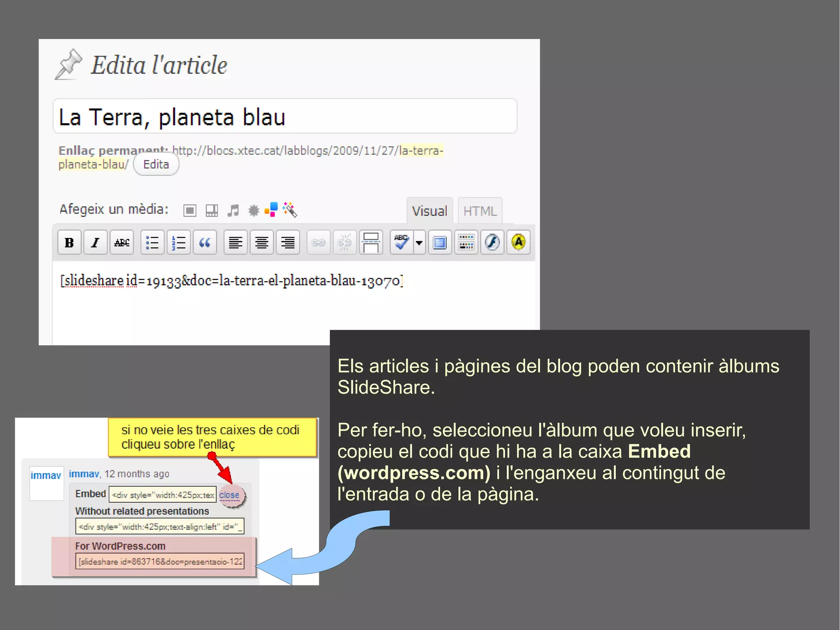Toggle Italic formatting button
This screenshot has width=840, height=630.
pos(95,243)
